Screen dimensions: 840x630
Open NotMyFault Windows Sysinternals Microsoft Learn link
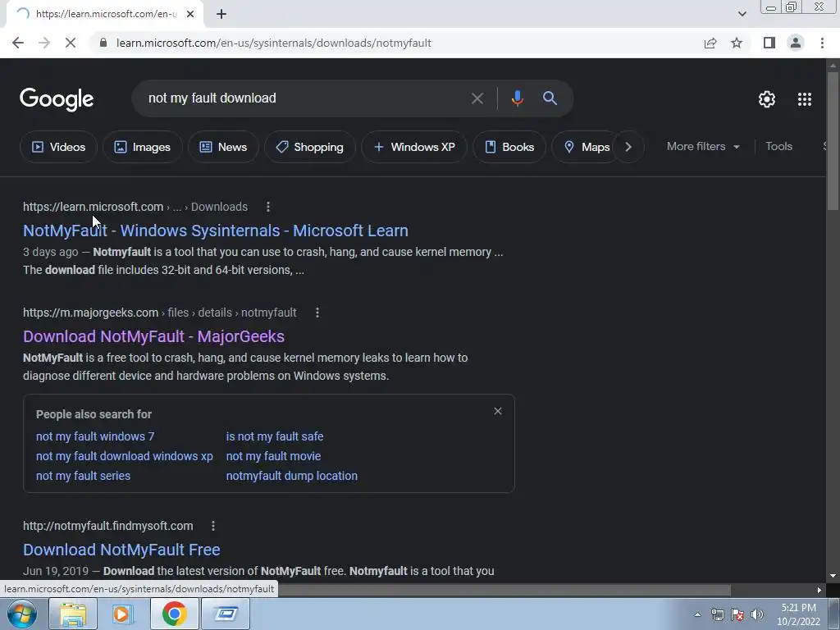tap(216, 231)
